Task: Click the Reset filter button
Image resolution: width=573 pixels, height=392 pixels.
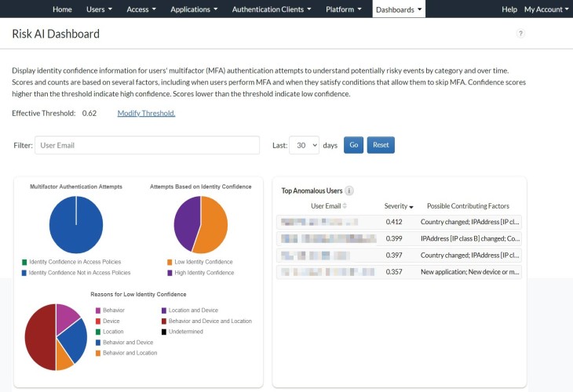Action: pos(381,146)
